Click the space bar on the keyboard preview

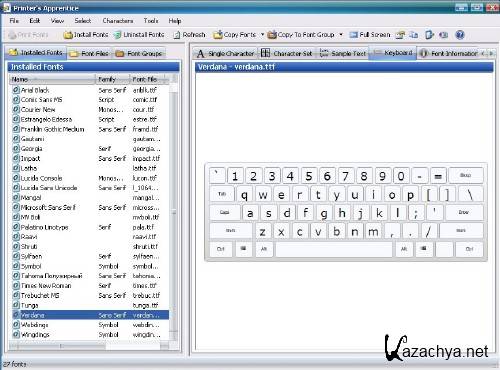pos(334,249)
